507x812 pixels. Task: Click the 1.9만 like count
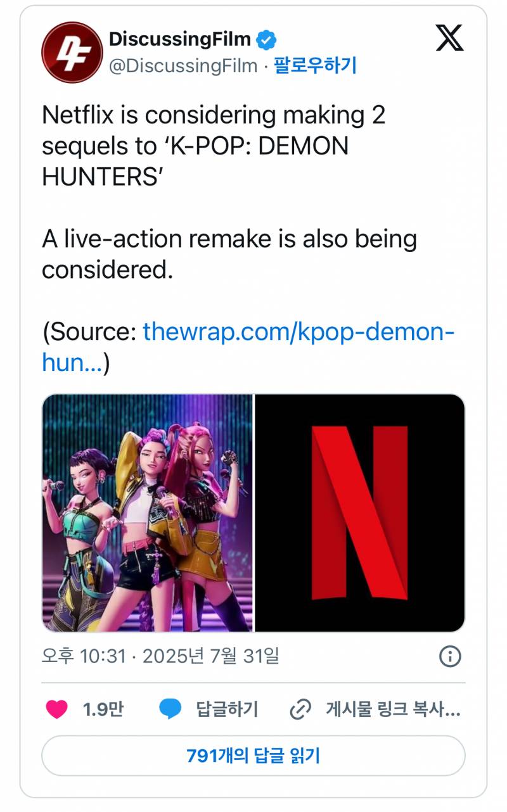pos(103,709)
